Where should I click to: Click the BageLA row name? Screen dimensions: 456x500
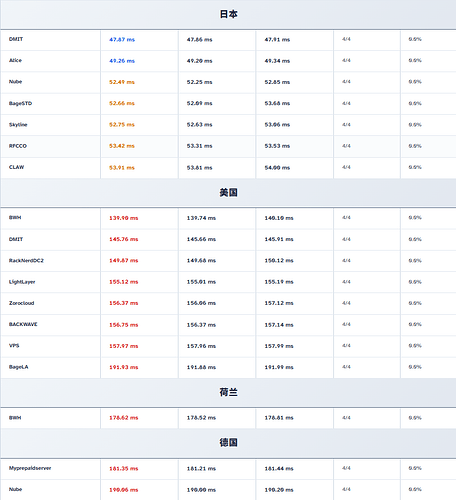click(19, 367)
